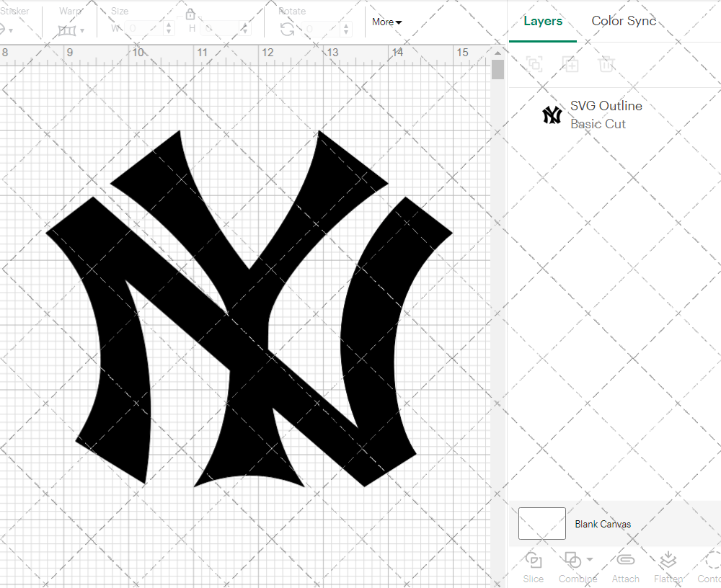Click the Width input field

144,27
